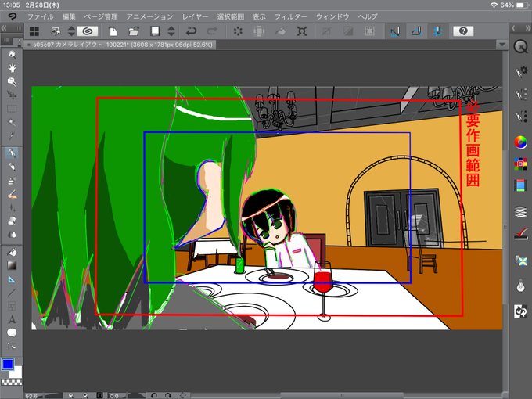Select the white sub drawing color swatch

click(x=16, y=372)
